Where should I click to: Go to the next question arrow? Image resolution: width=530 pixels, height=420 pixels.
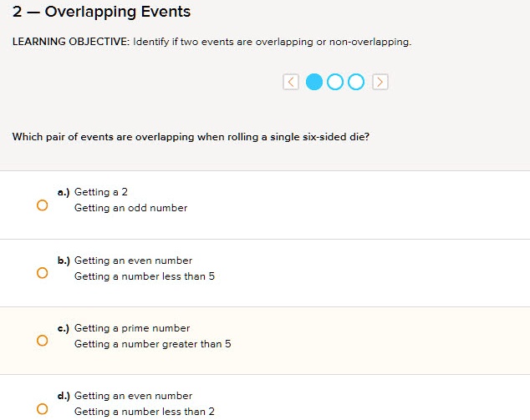(x=380, y=81)
